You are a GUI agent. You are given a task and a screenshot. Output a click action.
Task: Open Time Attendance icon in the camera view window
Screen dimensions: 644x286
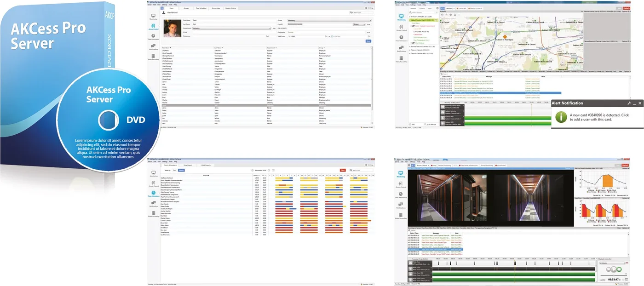point(401,194)
